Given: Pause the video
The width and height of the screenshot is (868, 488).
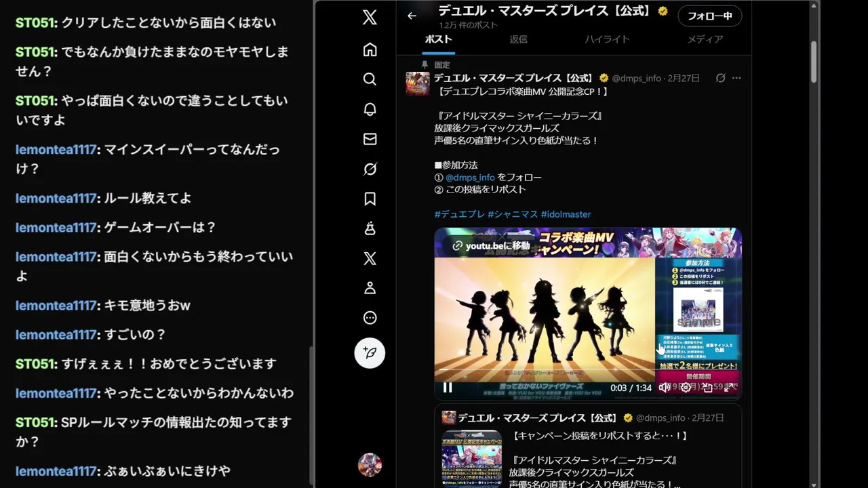Looking at the screenshot, I should click(x=448, y=388).
